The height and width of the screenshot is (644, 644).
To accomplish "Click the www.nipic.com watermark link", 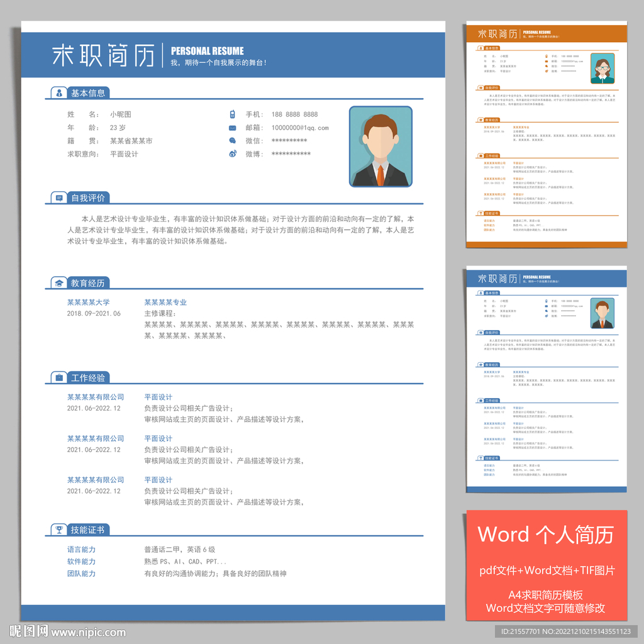I will (88, 632).
